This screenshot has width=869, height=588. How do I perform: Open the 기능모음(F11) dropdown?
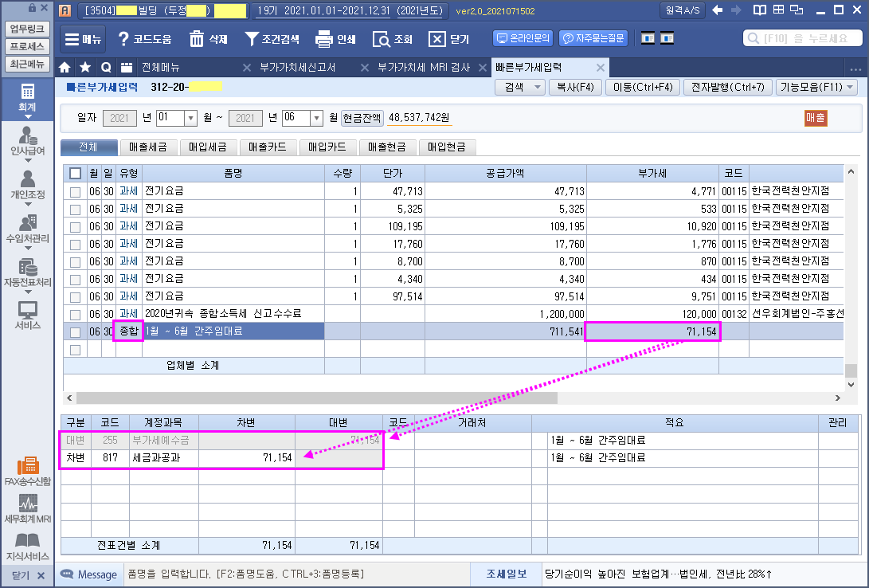point(816,87)
